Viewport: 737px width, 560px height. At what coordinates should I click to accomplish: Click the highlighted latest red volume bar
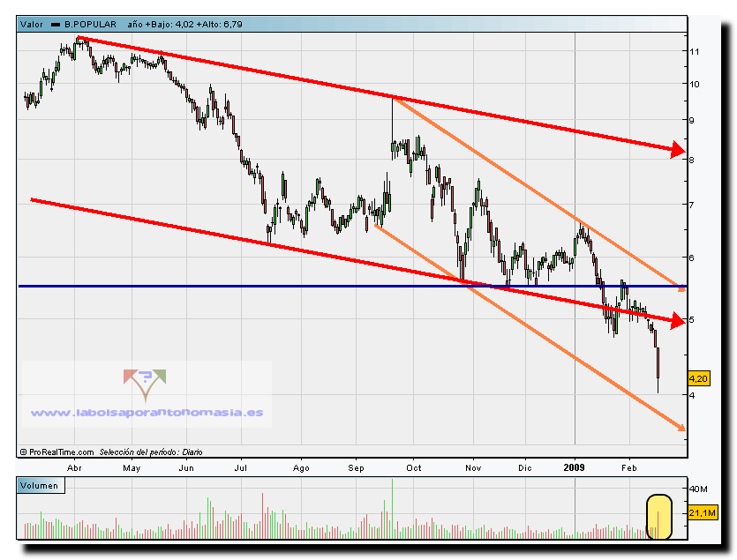pyautogui.click(x=658, y=525)
